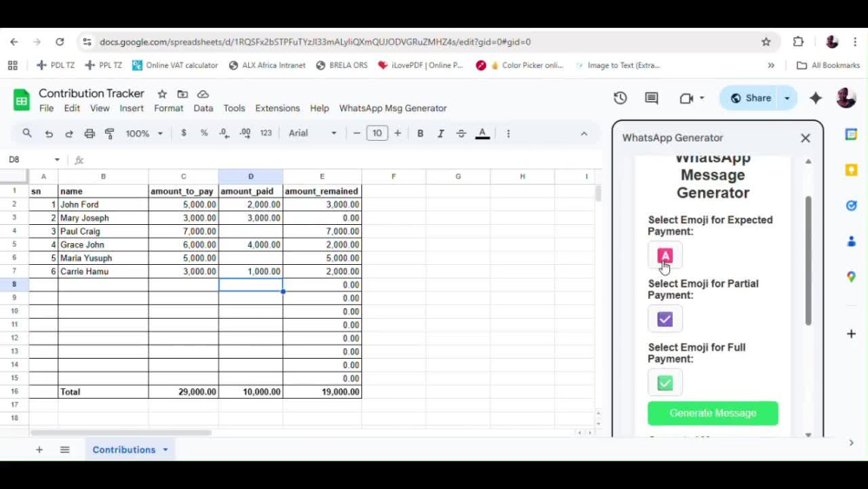Pick the Full Payment emoji
868x489 pixels.
tap(665, 383)
